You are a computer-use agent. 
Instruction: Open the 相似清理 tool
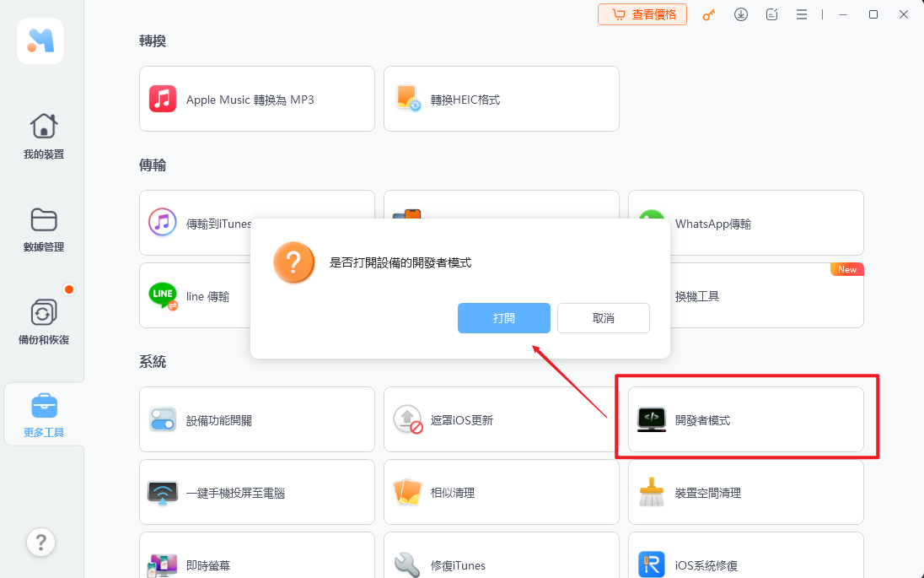coord(502,492)
